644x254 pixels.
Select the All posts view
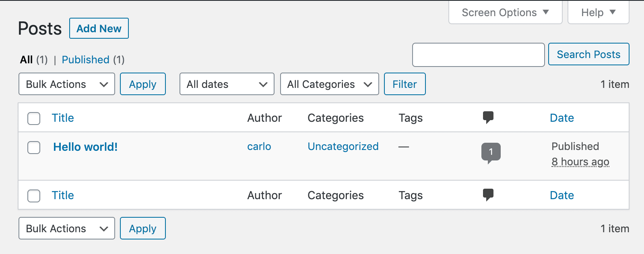pyautogui.click(x=27, y=60)
